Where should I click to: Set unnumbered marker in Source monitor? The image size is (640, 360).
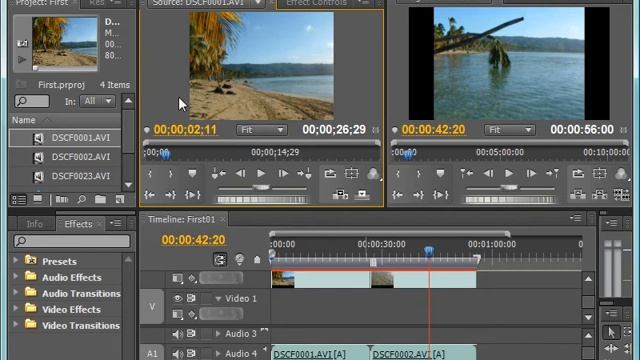tap(192, 174)
